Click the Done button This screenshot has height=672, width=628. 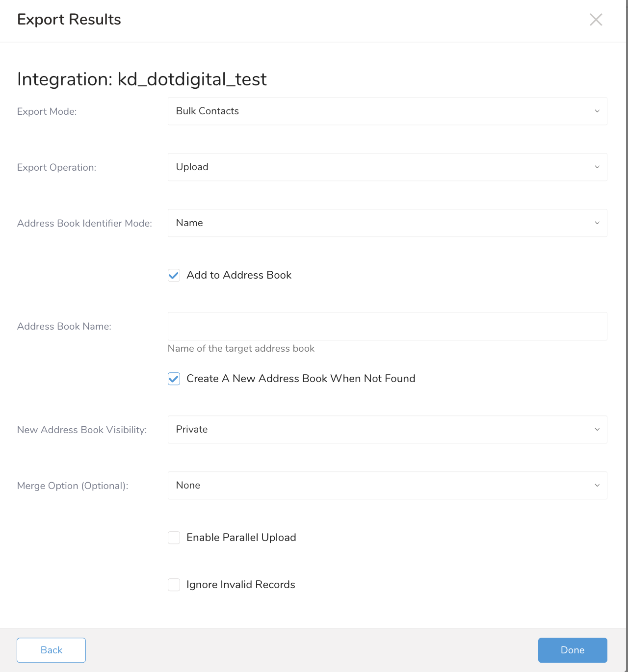click(573, 650)
